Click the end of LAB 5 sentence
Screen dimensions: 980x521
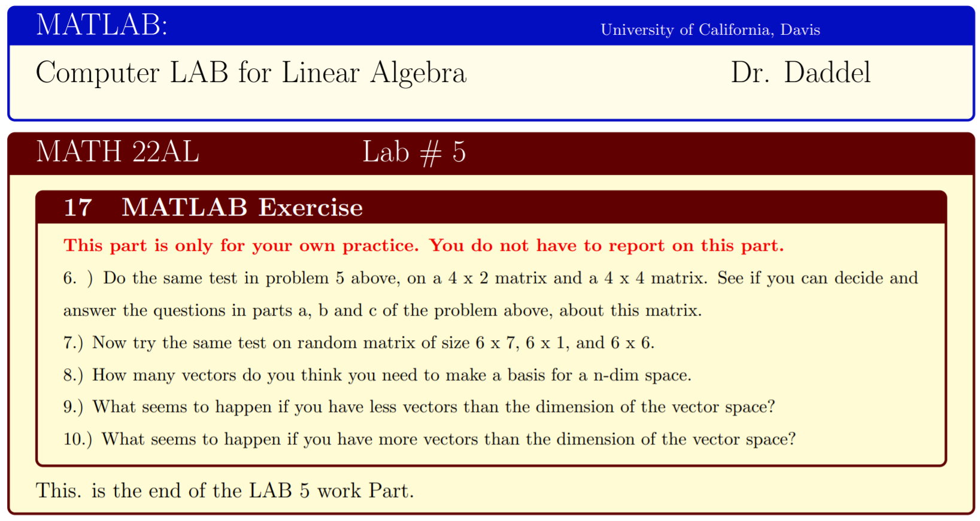[224, 490]
